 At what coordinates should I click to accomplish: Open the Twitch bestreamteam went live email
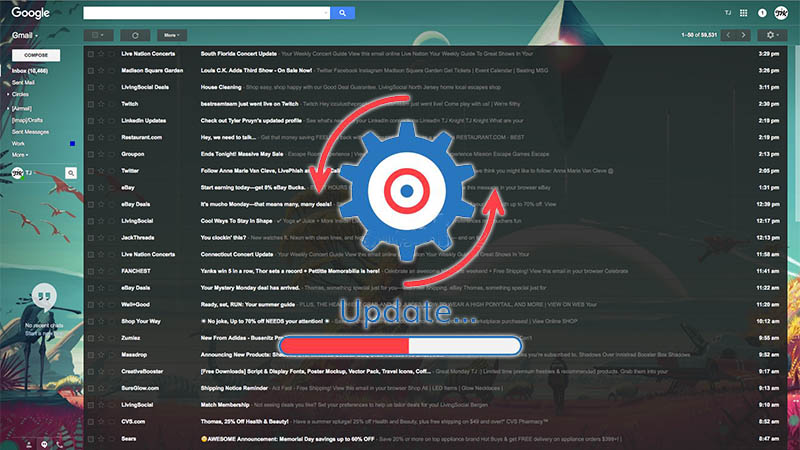coord(435,104)
